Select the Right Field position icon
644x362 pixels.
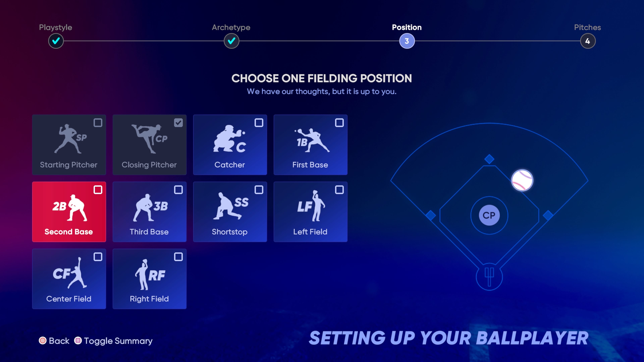point(149,279)
